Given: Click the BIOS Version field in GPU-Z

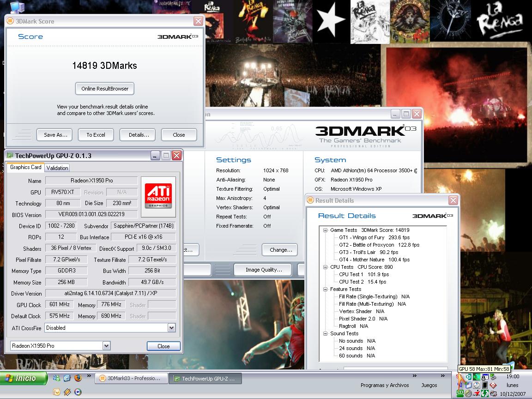Looking at the screenshot, I should (x=91, y=214).
